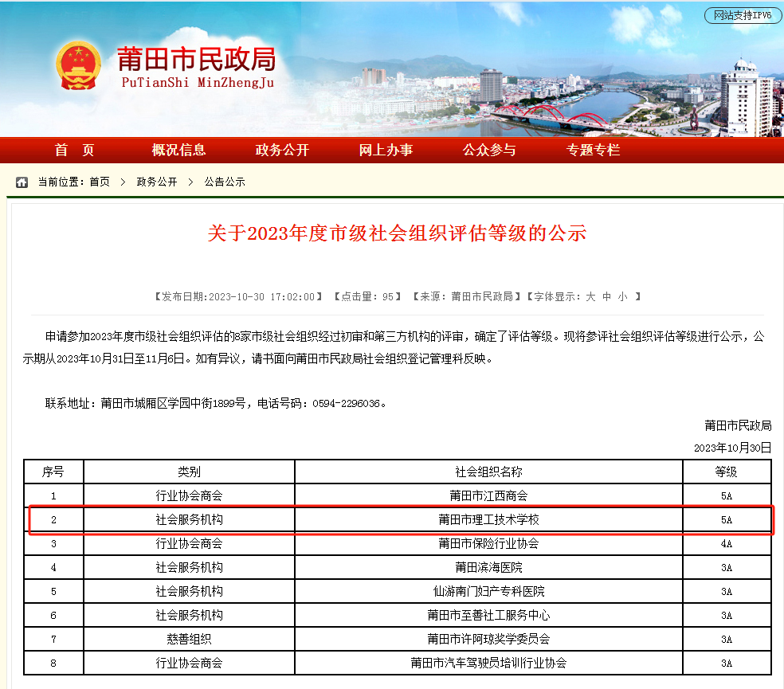784x689 pixels.
Task: Click the phone number 0594-2296036
Action: (x=346, y=404)
